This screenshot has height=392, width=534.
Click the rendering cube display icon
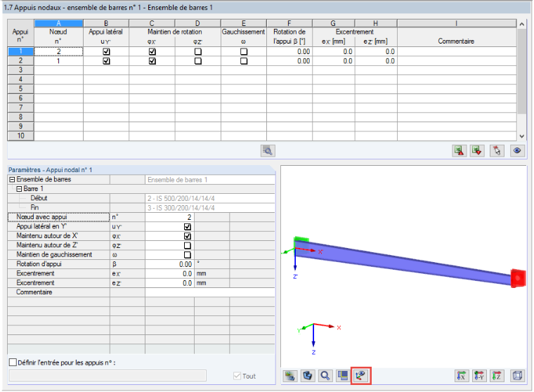point(308,376)
